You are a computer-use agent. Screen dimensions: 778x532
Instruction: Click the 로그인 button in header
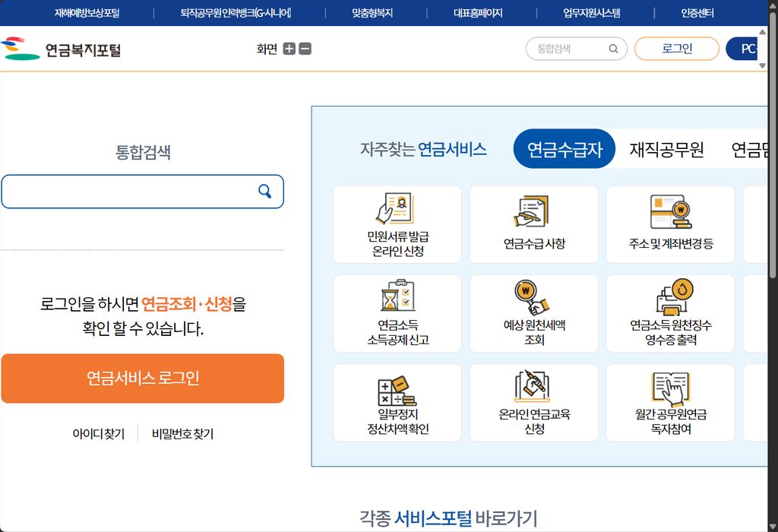click(677, 49)
